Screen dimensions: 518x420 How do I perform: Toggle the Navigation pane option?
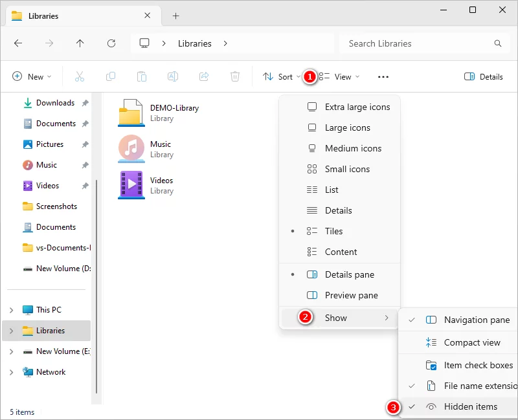[458, 320]
